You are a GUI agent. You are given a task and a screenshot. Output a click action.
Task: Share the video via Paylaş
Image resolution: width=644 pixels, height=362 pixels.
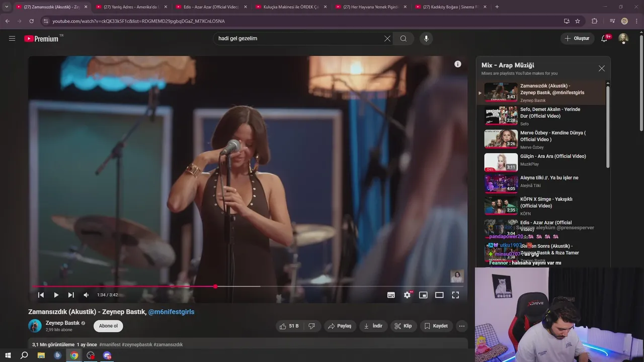coord(340,326)
